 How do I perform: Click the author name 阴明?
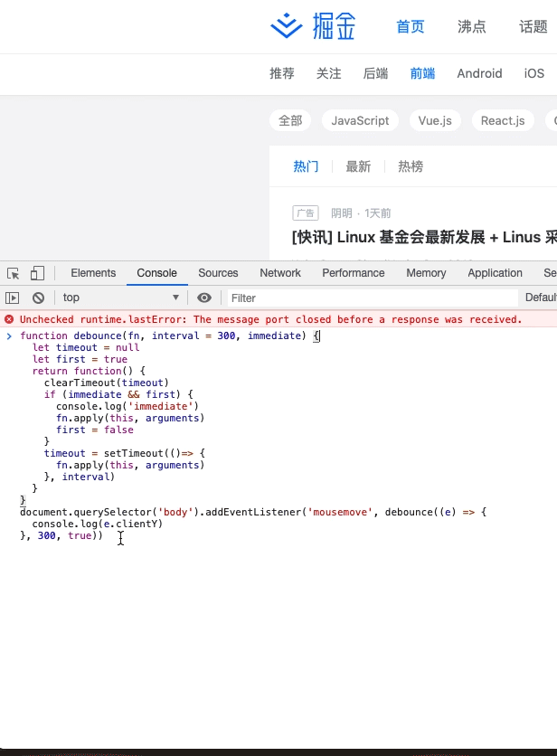coord(342,213)
